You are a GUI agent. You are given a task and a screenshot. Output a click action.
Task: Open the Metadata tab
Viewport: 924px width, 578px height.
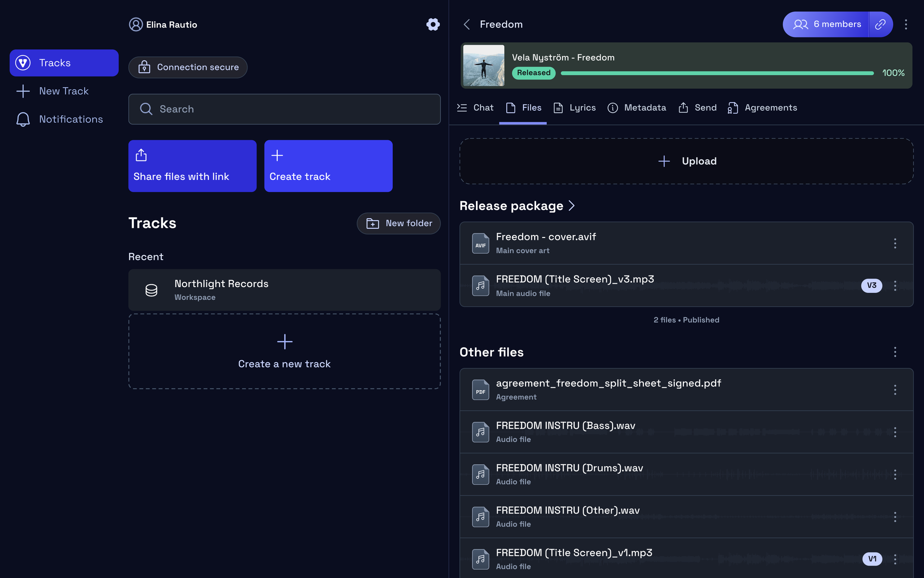coord(637,108)
